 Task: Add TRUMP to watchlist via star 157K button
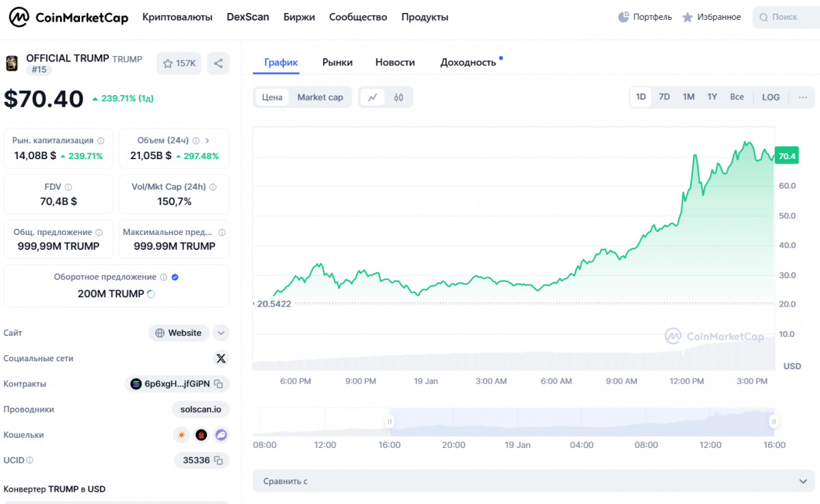point(179,64)
